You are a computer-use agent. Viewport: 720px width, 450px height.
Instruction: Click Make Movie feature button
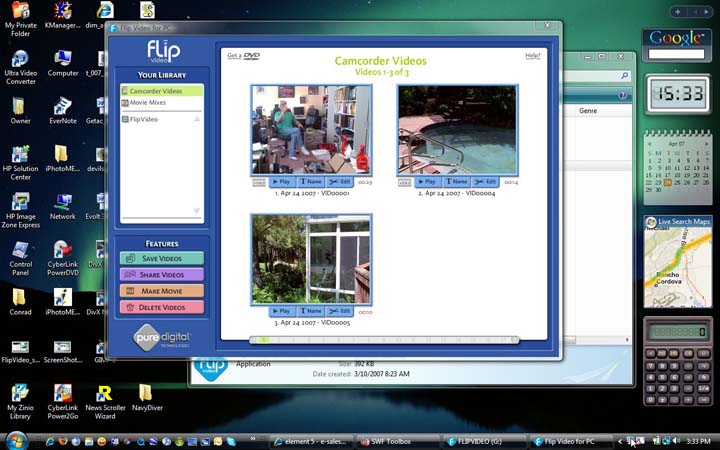click(161, 290)
